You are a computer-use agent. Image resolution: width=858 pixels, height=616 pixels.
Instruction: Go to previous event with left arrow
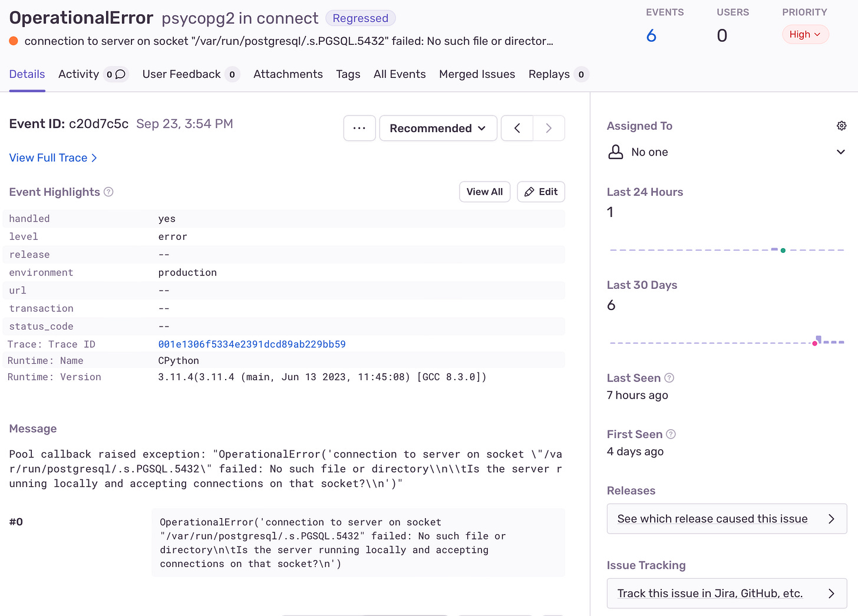click(x=517, y=128)
